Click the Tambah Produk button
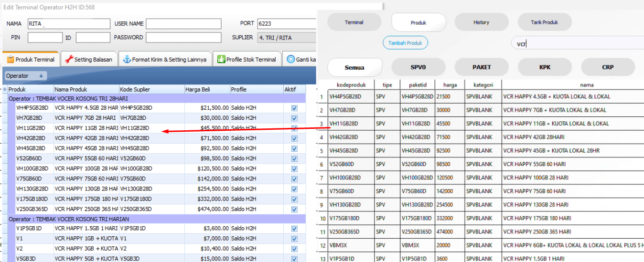 (405, 43)
